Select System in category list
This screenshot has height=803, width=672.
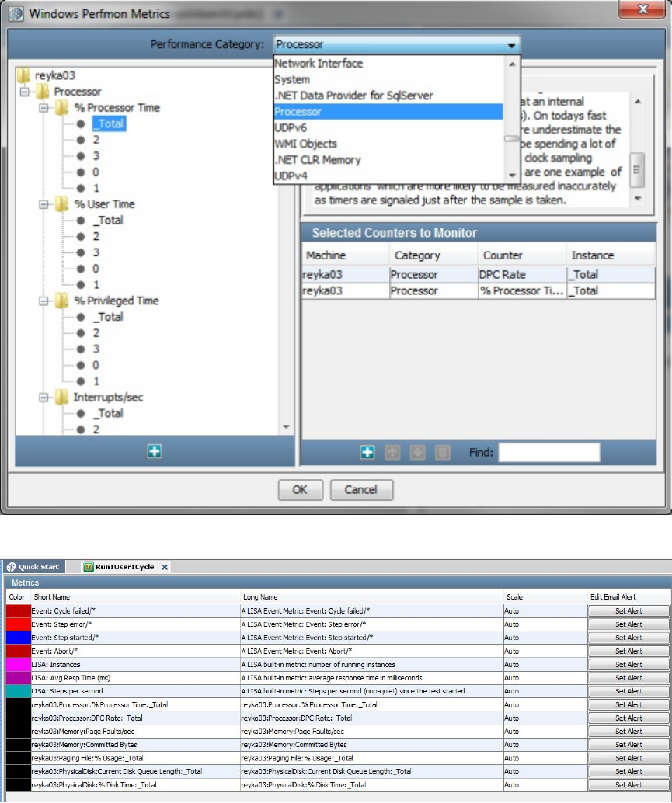tap(388, 79)
